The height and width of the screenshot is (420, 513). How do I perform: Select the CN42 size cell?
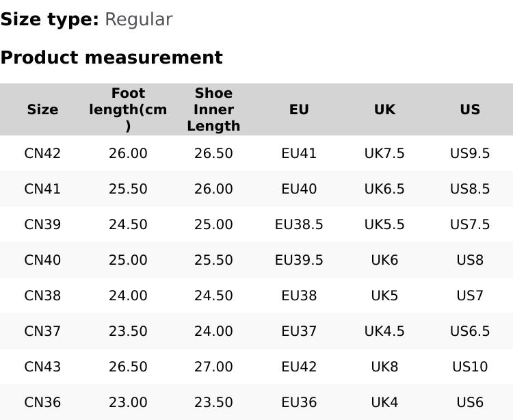(x=42, y=153)
